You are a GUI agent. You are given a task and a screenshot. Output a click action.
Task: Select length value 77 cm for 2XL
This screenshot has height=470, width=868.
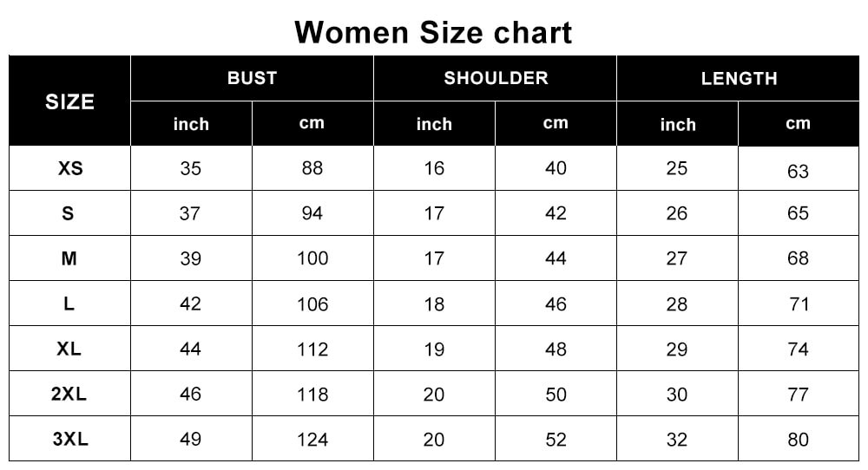[799, 395]
